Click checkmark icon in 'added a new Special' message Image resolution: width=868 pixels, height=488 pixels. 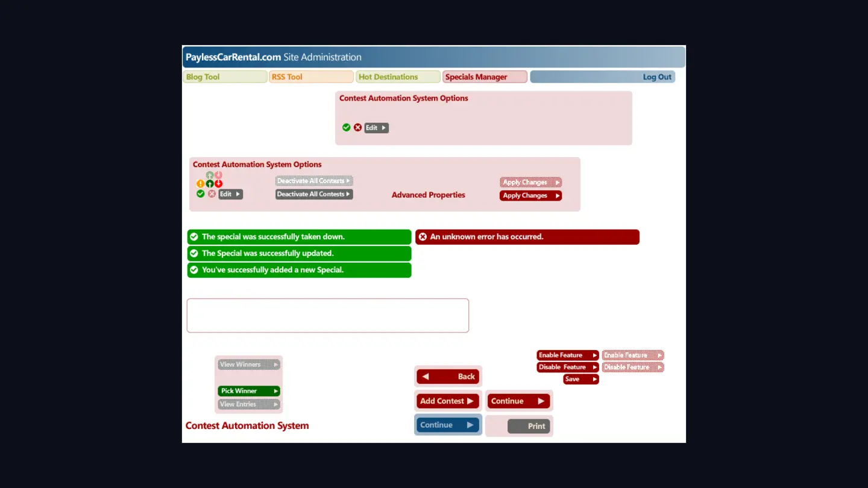tap(194, 270)
